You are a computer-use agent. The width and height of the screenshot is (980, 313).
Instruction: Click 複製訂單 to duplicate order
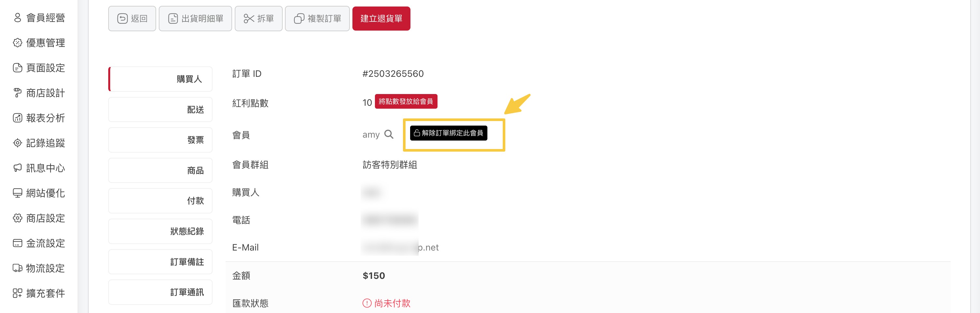point(317,19)
